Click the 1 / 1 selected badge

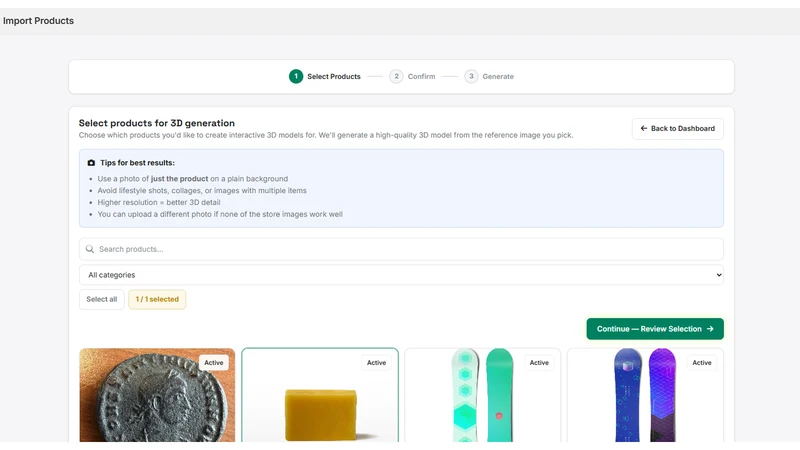tap(157, 299)
